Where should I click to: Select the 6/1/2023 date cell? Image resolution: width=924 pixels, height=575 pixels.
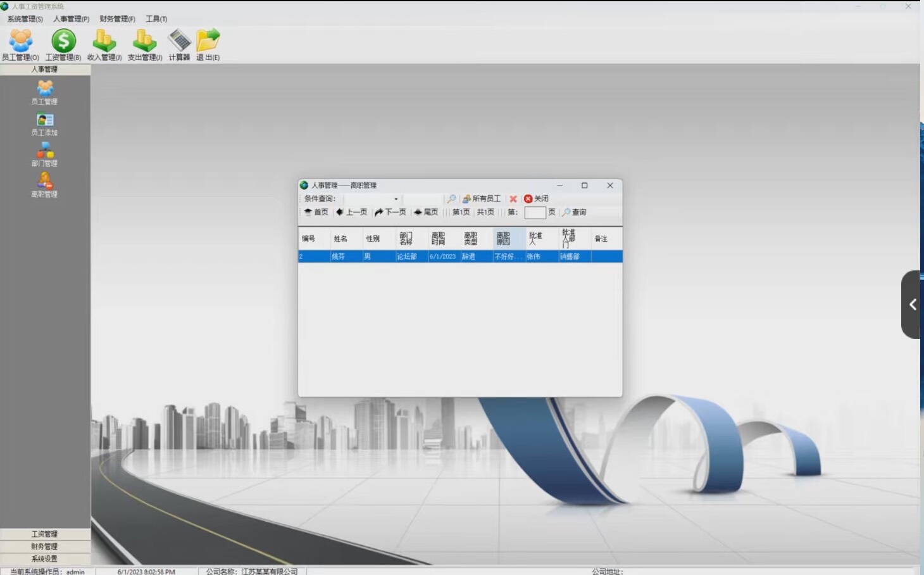[x=444, y=256]
